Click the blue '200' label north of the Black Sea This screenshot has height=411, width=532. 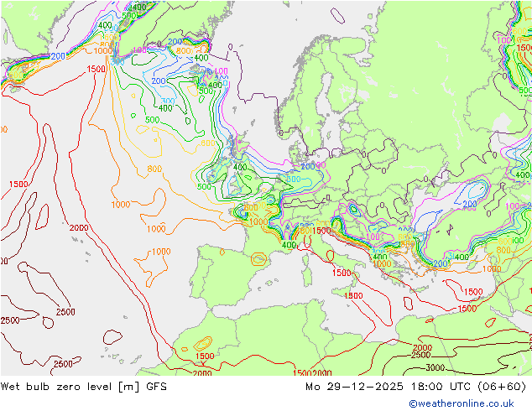click(x=470, y=204)
